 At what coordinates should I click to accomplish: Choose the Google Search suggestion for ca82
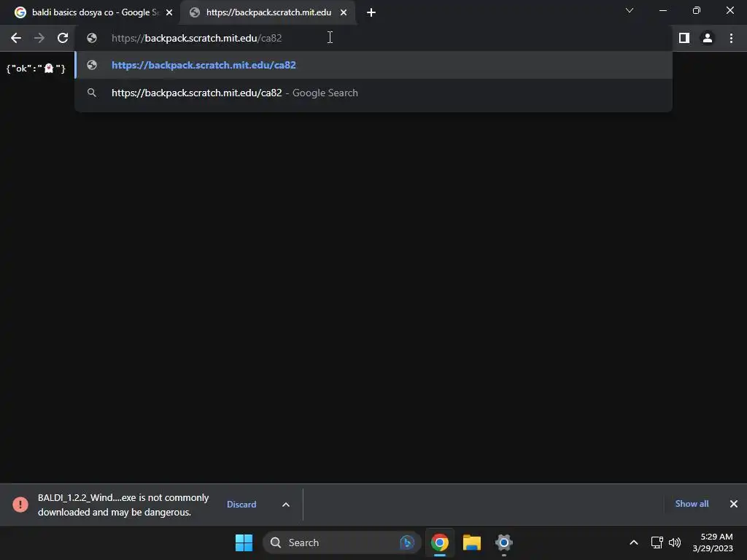[x=373, y=93]
